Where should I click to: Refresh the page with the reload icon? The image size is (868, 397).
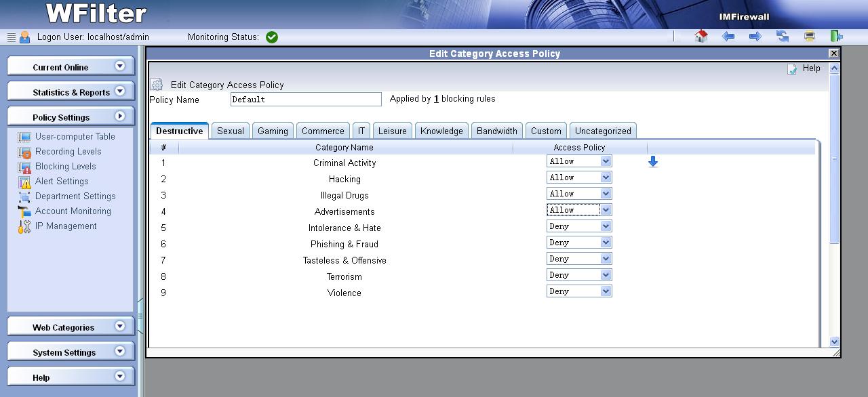(783, 37)
